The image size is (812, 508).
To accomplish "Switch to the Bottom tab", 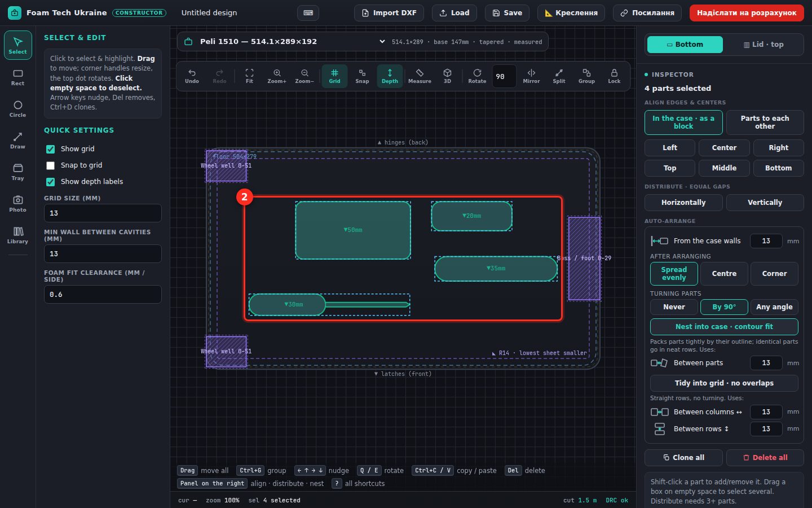I will coord(685,45).
